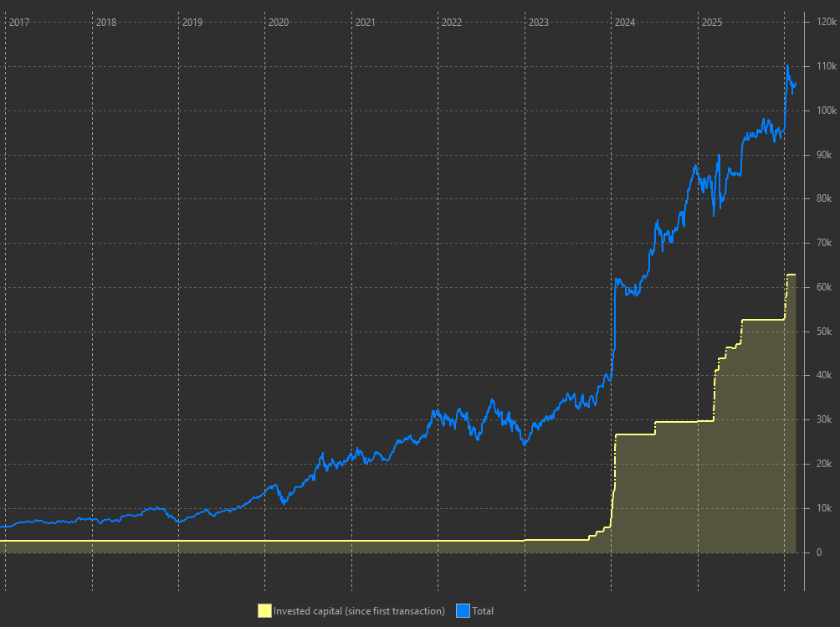Click the 2019 year label
The height and width of the screenshot is (627, 840).
click(192, 23)
